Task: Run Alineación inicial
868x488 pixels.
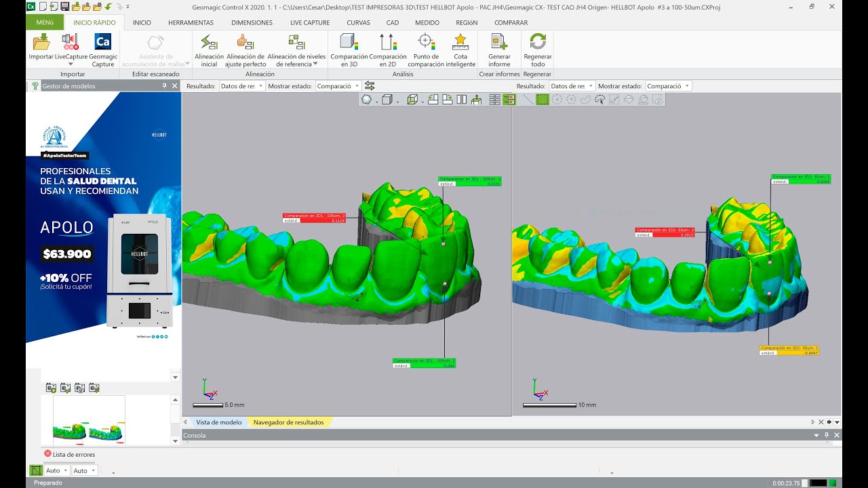Action: pos(209,50)
